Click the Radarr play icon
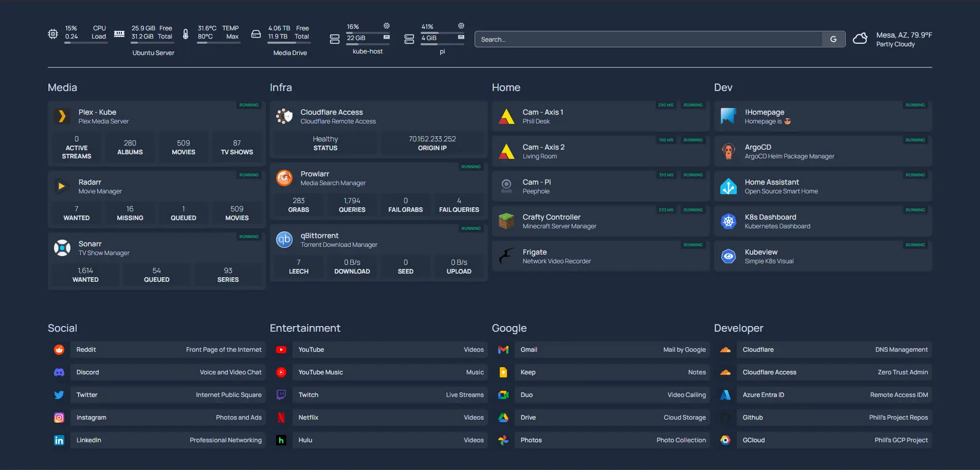 pyautogui.click(x=62, y=186)
